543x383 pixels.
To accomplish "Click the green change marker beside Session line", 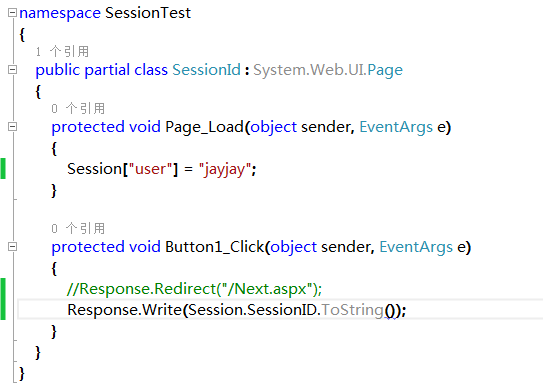I will click(x=3, y=168).
